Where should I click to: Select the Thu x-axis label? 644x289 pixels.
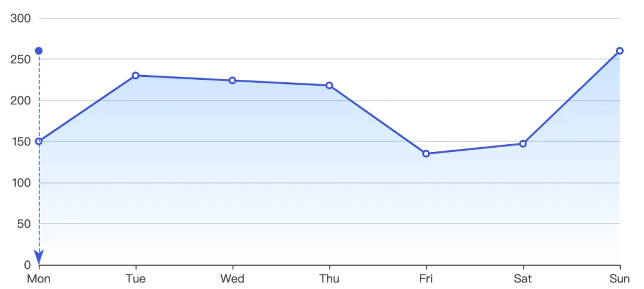coord(329,279)
